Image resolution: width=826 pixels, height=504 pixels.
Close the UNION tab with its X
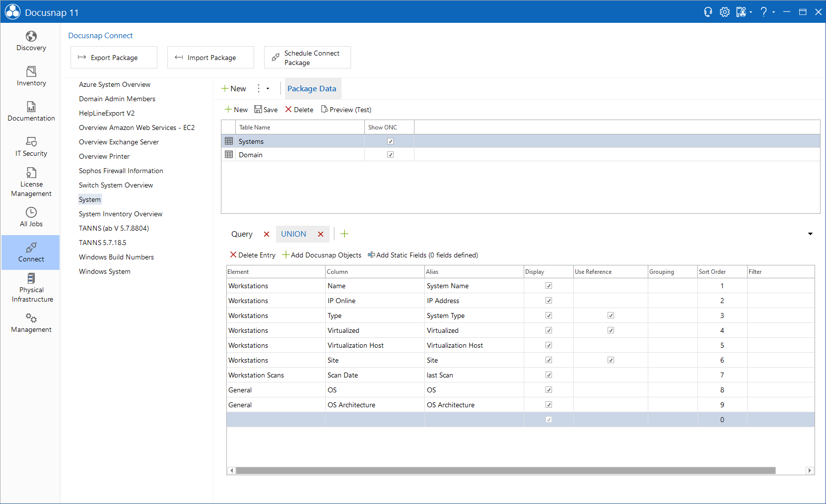coord(321,234)
